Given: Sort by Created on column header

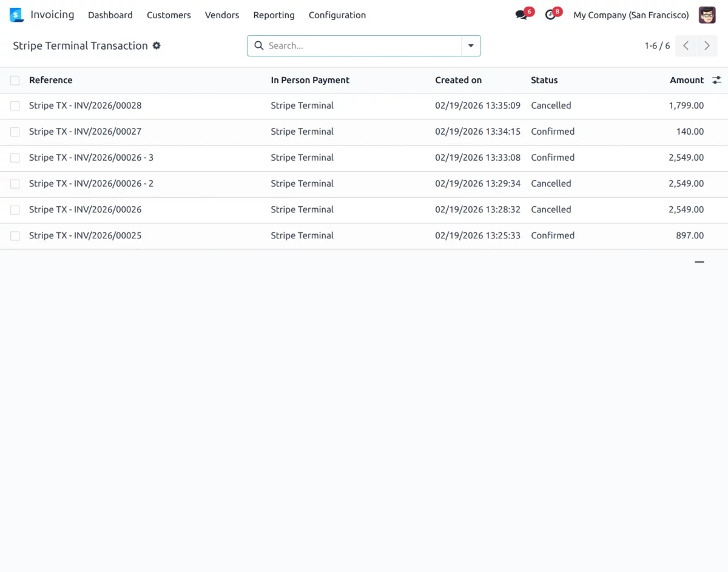Looking at the screenshot, I should pyautogui.click(x=458, y=80).
